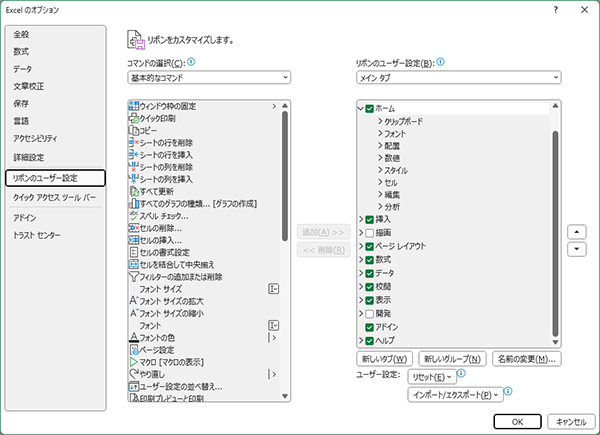This screenshot has height=435, width=600.
Task: Select the Custom Sort (ユーザー設定の並べ替え) icon
Action: pos(134,386)
